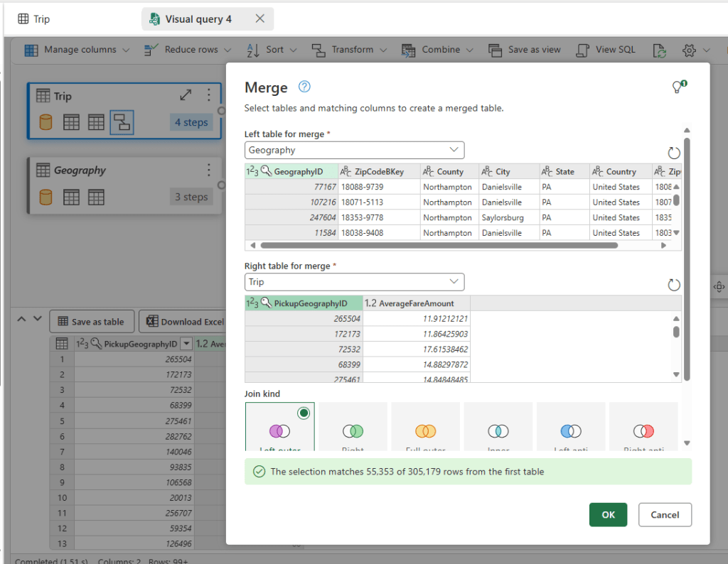Viewport: 728px width, 564px height.
Task: Expand the Manage columns menu
Action: pos(77,50)
